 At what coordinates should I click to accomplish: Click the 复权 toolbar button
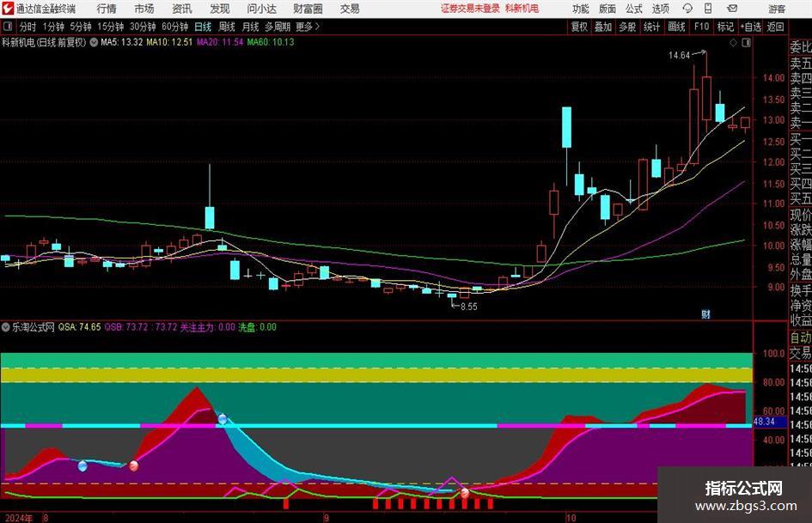[x=579, y=27]
